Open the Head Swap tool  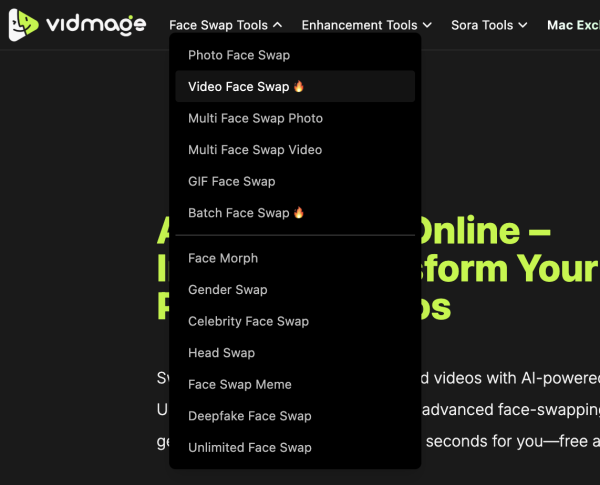(221, 353)
